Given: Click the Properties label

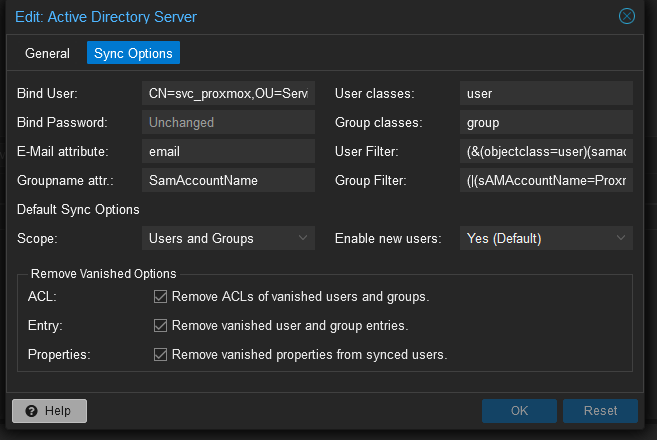Looking at the screenshot, I should click(x=59, y=355).
